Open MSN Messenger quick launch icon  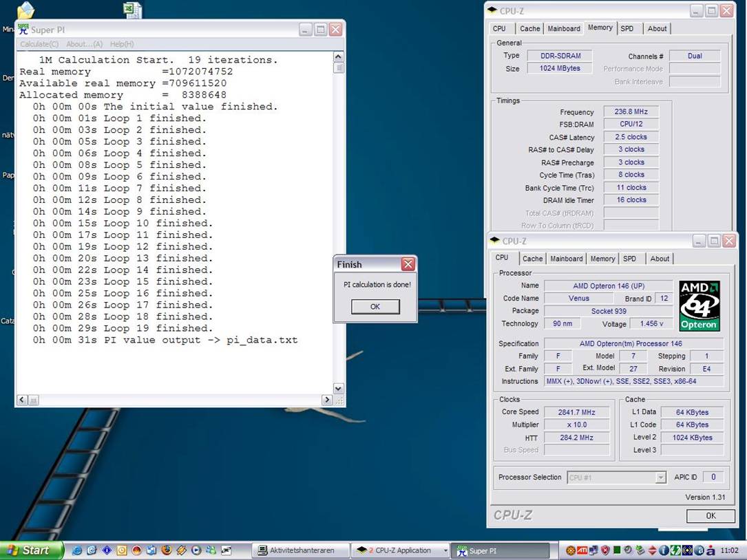(211, 550)
